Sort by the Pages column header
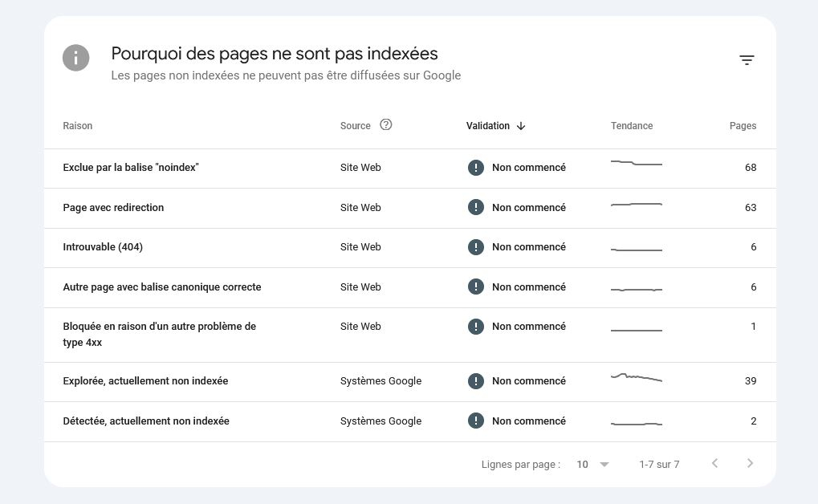Viewport: 818px width, 504px height. [743, 126]
